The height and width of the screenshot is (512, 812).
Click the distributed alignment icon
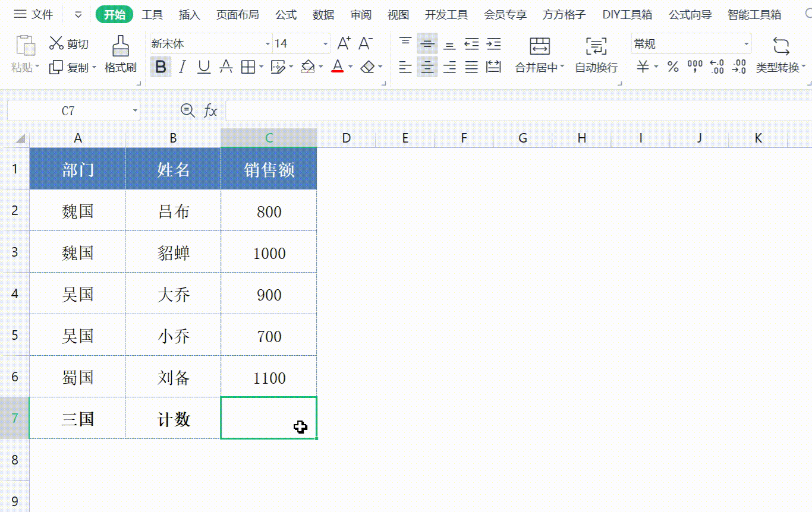pyautogui.click(x=493, y=67)
